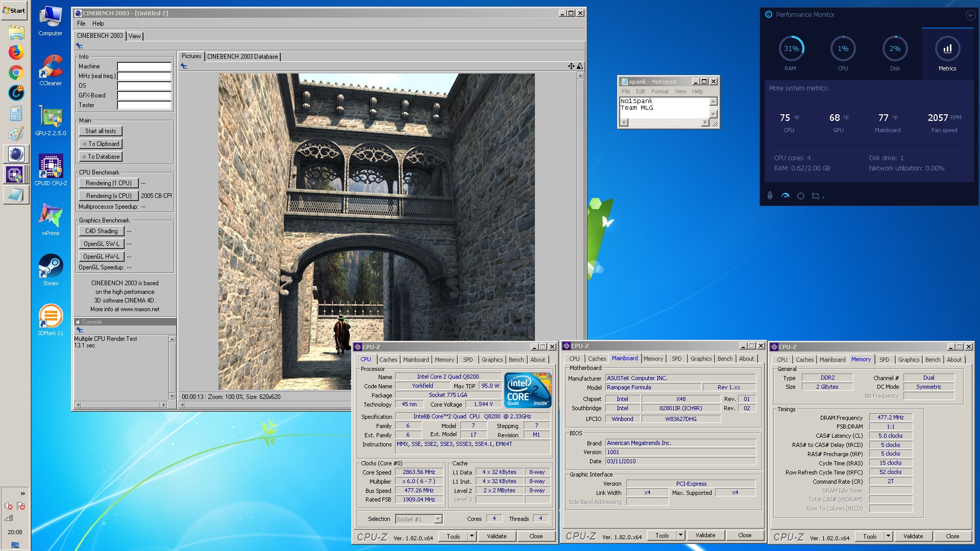
Task: Open CINEBENCH 2003 Database tab
Action: (242, 57)
